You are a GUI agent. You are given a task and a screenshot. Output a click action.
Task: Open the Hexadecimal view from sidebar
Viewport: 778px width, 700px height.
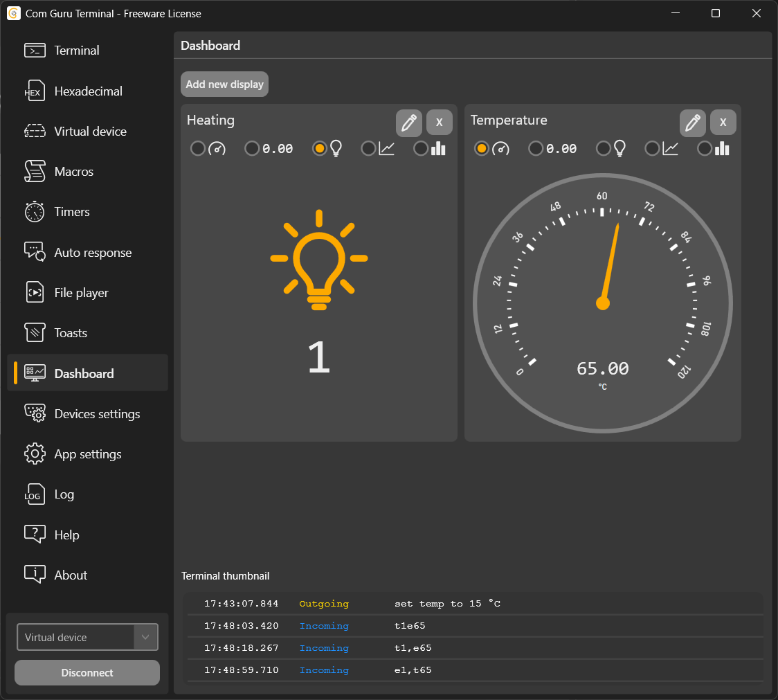pos(87,91)
